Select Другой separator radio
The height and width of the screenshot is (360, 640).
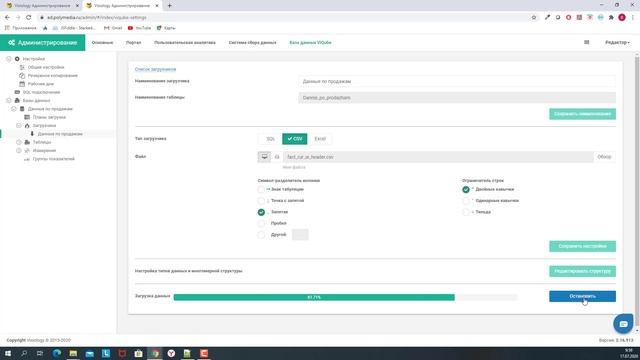tap(261, 235)
